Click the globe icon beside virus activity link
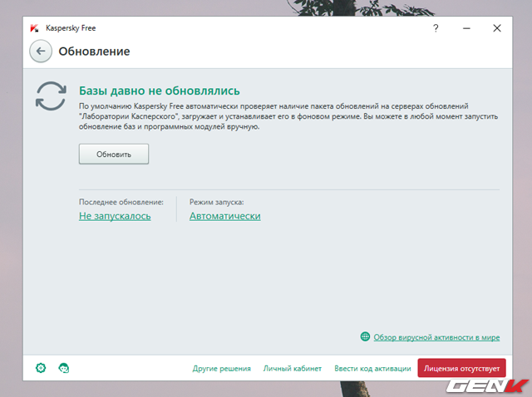The width and height of the screenshot is (532, 397). pos(365,337)
